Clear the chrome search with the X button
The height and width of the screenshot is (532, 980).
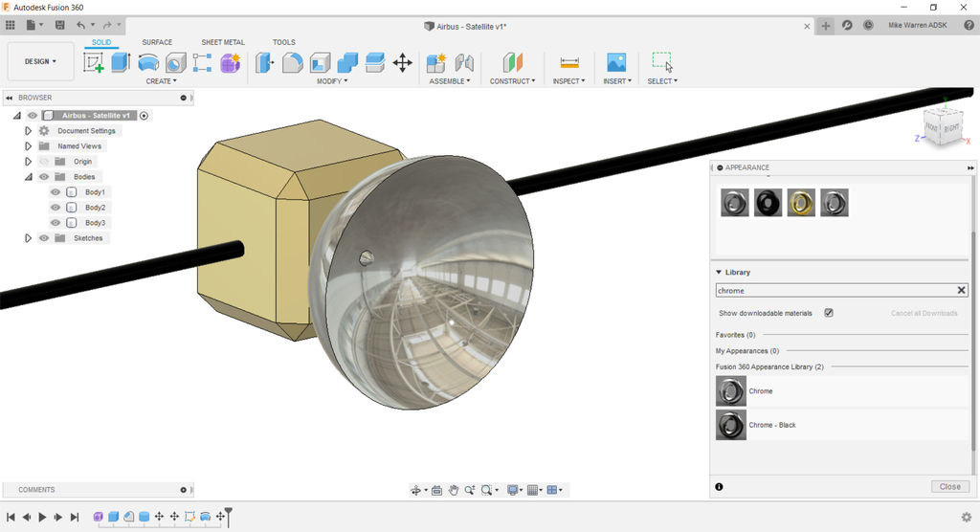(962, 291)
